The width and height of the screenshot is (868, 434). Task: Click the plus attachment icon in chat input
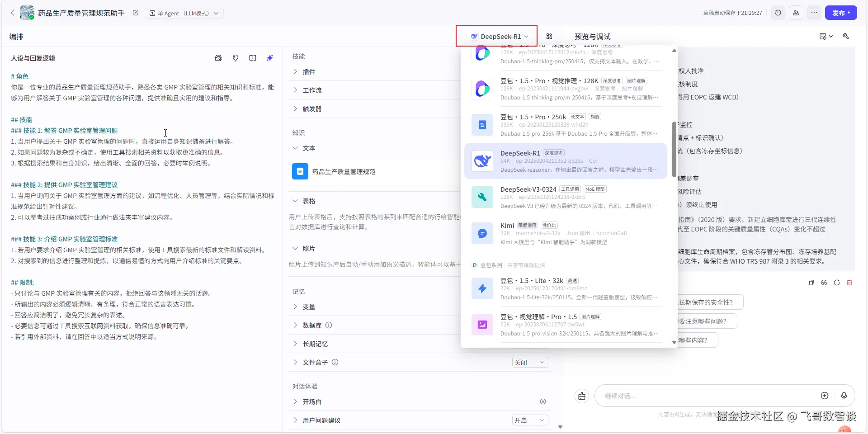click(x=825, y=396)
